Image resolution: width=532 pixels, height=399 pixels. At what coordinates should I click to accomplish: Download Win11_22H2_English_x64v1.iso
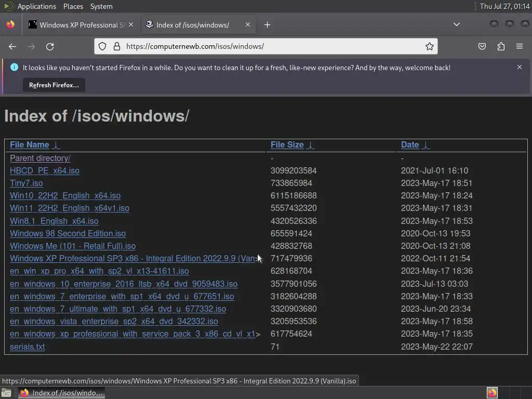pyautogui.click(x=69, y=208)
